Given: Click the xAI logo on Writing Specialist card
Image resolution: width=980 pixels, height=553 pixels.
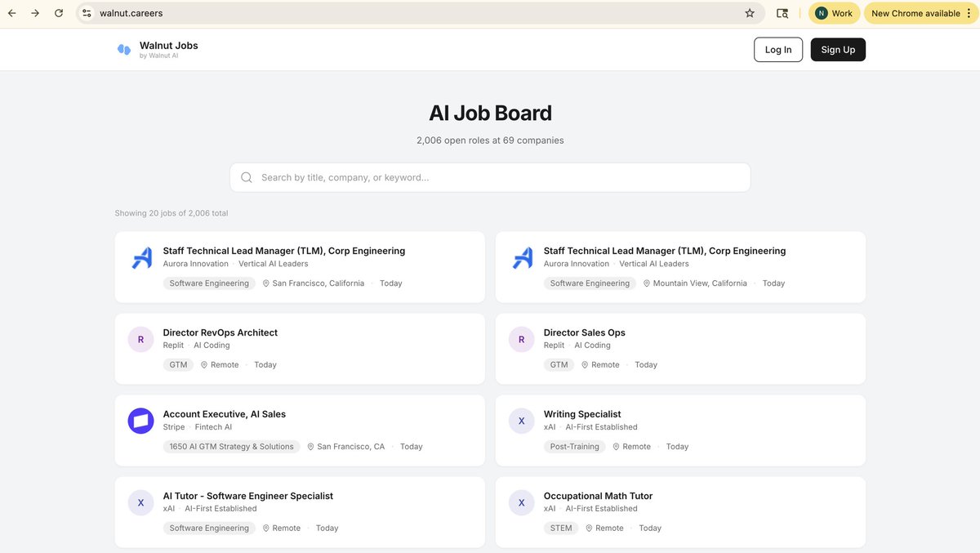Looking at the screenshot, I should coord(521,420).
